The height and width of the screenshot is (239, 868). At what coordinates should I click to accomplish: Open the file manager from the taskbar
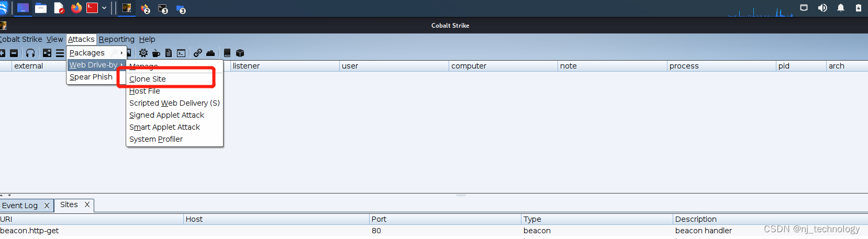(41, 8)
